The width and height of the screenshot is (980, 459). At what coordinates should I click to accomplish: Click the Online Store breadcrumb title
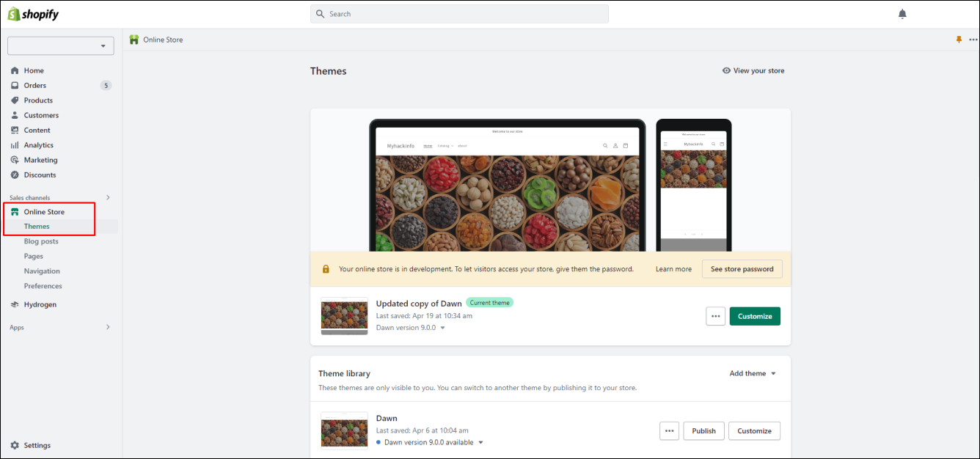point(163,40)
